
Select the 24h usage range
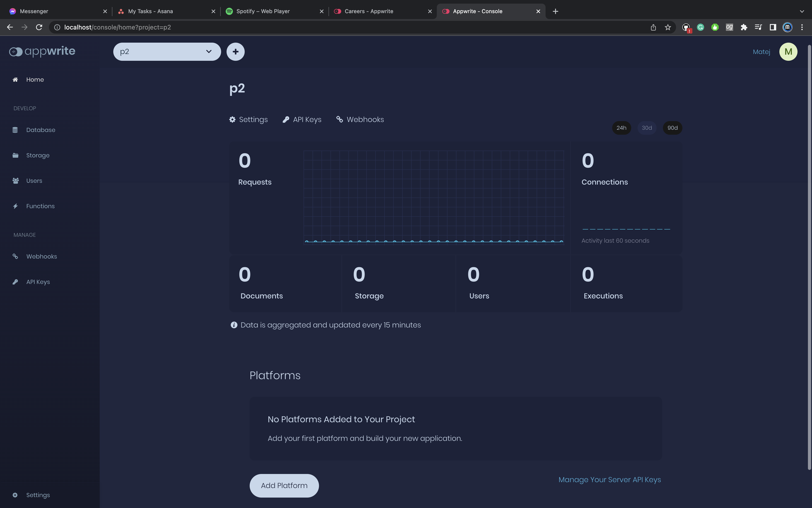(621, 128)
